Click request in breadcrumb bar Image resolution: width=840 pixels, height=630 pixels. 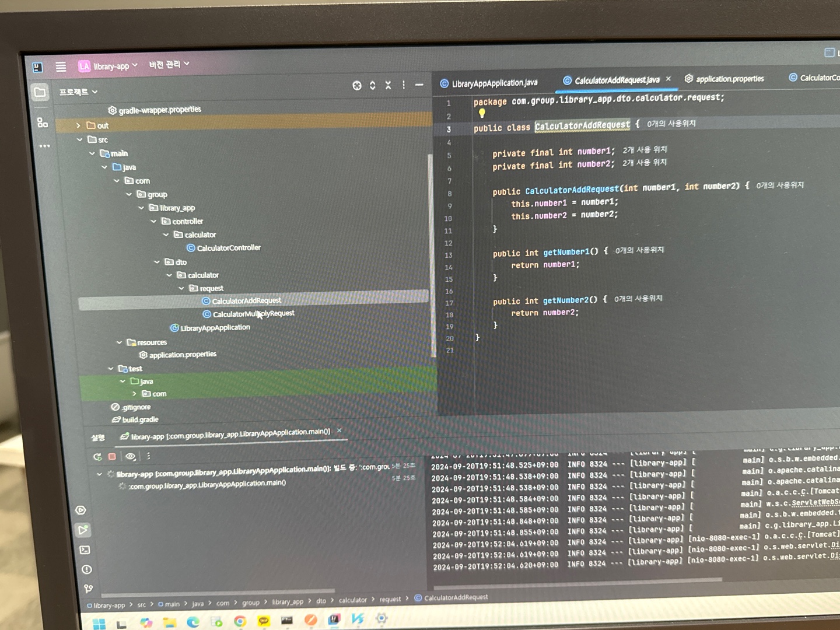390,599
